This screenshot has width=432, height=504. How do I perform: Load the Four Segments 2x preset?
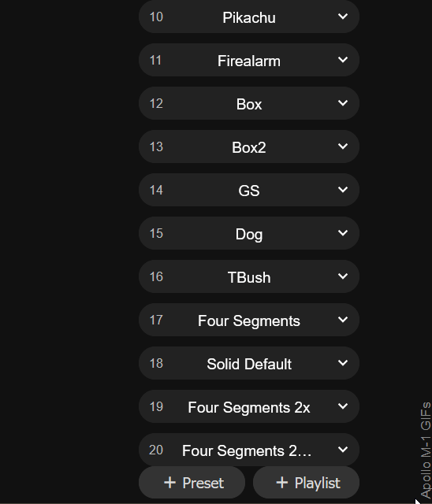point(249,407)
